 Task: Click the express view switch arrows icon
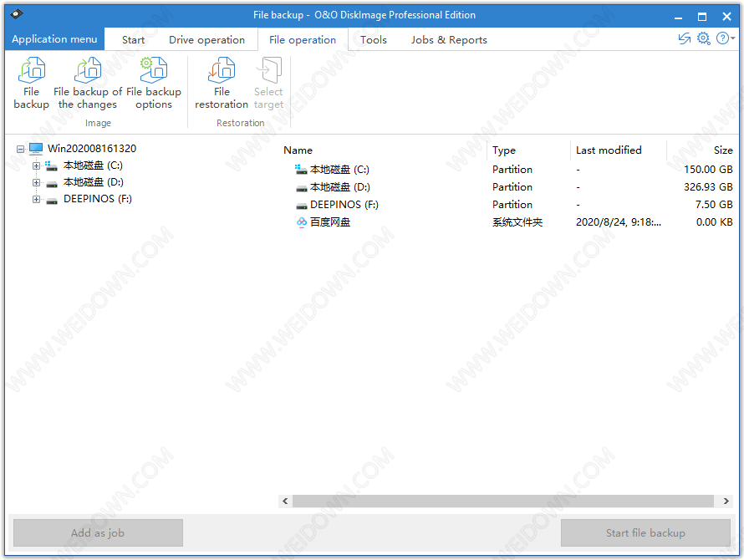pyautogui.click(x=684, y=38)
